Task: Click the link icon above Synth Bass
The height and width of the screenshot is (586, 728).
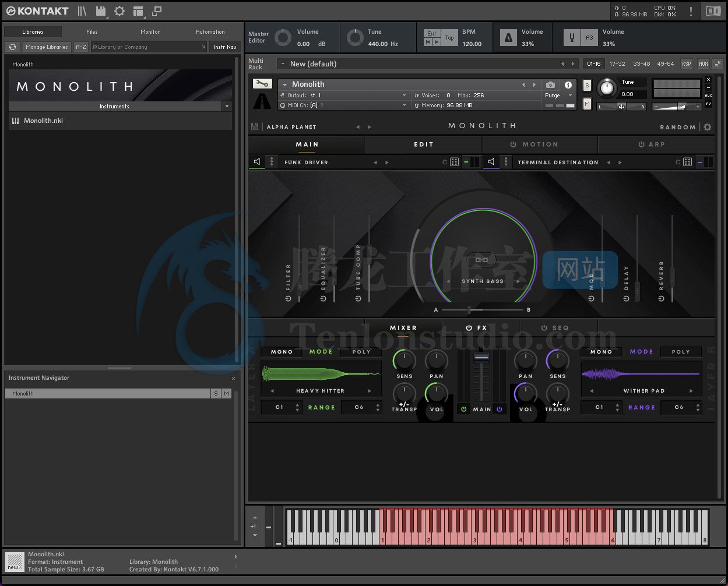Action: click(482, 260)
